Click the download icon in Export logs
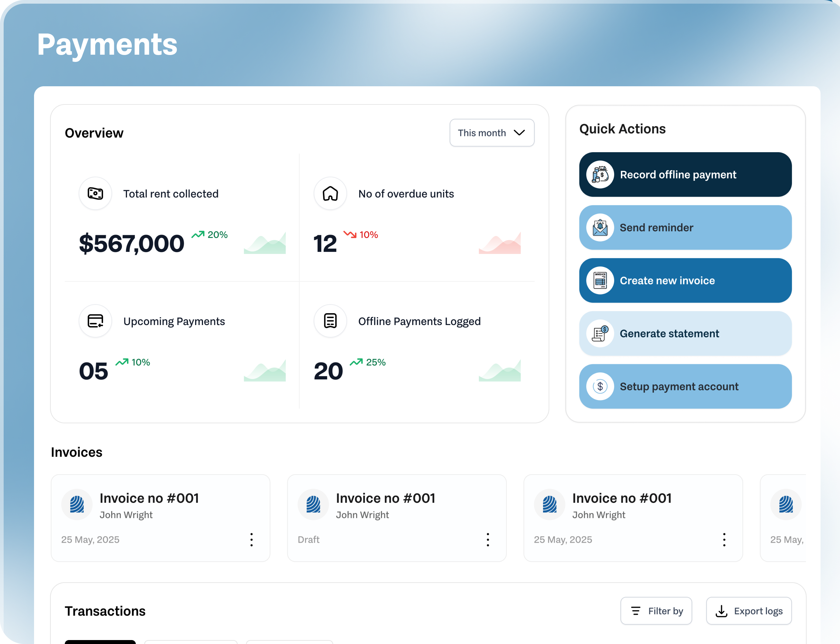This screenshot has width=840, height=644. click(721, 611)
